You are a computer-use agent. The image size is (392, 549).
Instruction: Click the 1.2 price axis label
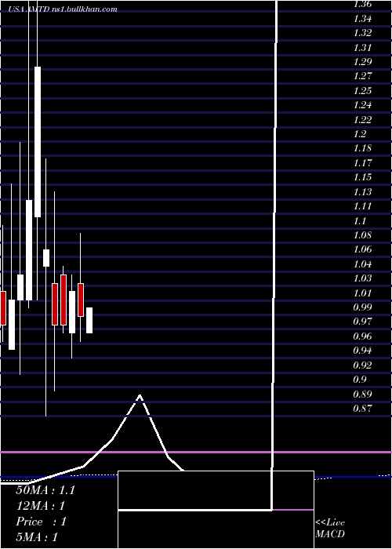[x=360, y=134]
